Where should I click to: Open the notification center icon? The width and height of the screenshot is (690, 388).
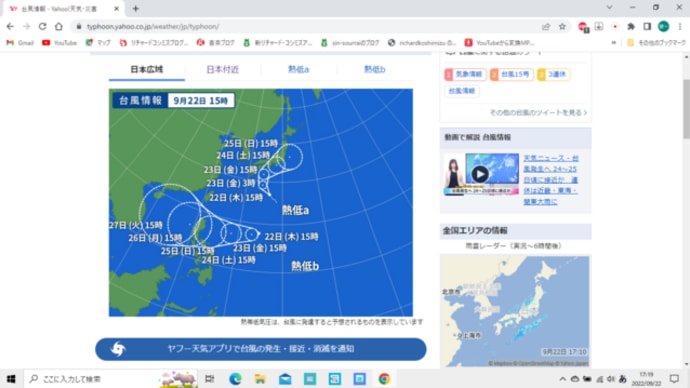[674, 379]
